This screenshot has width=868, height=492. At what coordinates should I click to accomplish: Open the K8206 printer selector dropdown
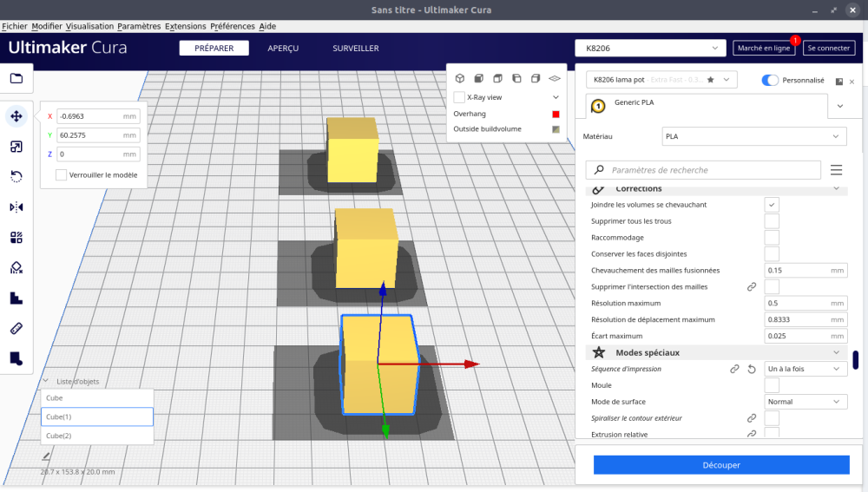pos(650,48)
